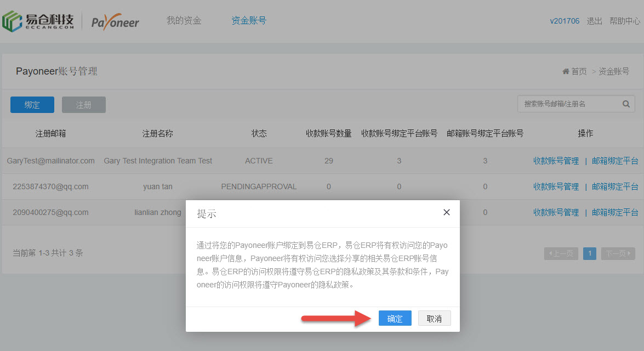The width and height of the screenshot is (644, 351).
Task: Click the ACTIVE status cell
Action: [259, 161]
